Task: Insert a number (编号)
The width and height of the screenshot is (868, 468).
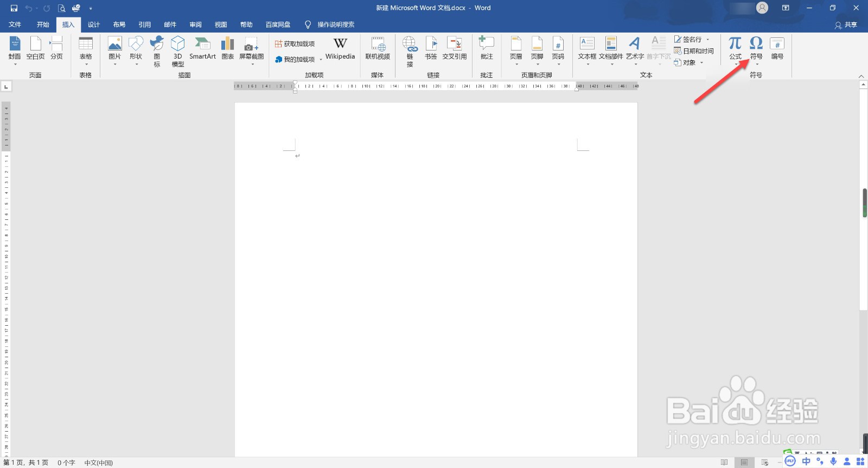Action: point(777,49)
